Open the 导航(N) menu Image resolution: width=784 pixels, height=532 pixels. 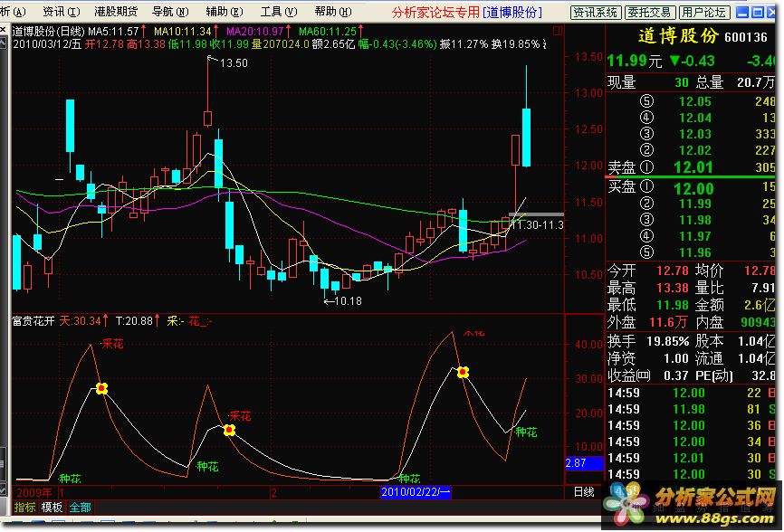pyautogui.click(x=170, y=12)
